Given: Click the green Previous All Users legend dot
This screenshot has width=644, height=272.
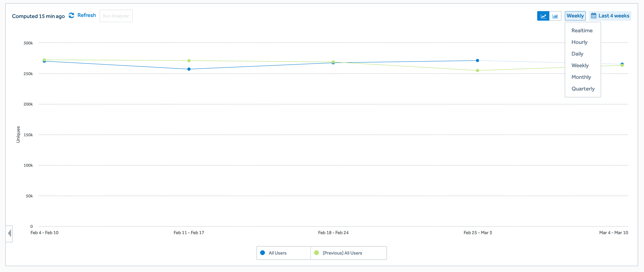Looking at the screenshot, I should point(316,253).
